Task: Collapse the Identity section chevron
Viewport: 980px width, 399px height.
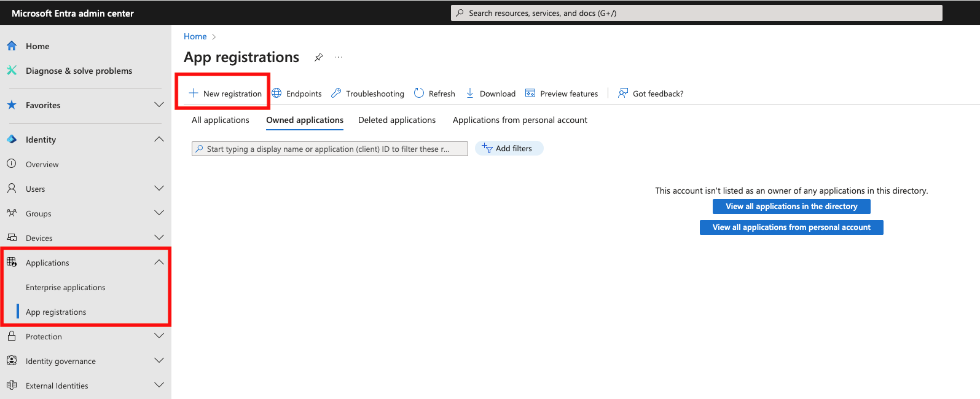Action: [159, 139]
